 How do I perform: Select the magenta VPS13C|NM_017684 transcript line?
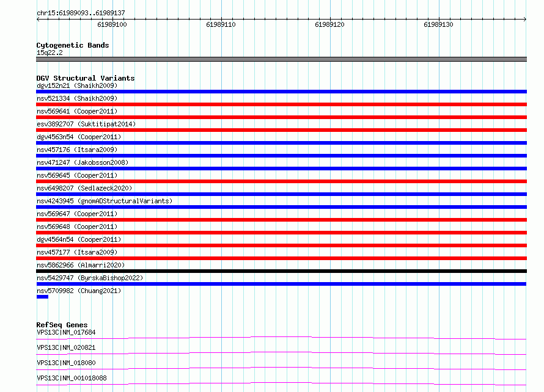pyautogui.click(x=281, y=338)
